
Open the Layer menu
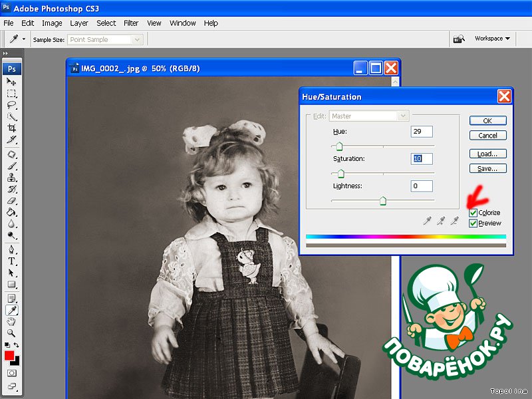(x=79, y=23)
